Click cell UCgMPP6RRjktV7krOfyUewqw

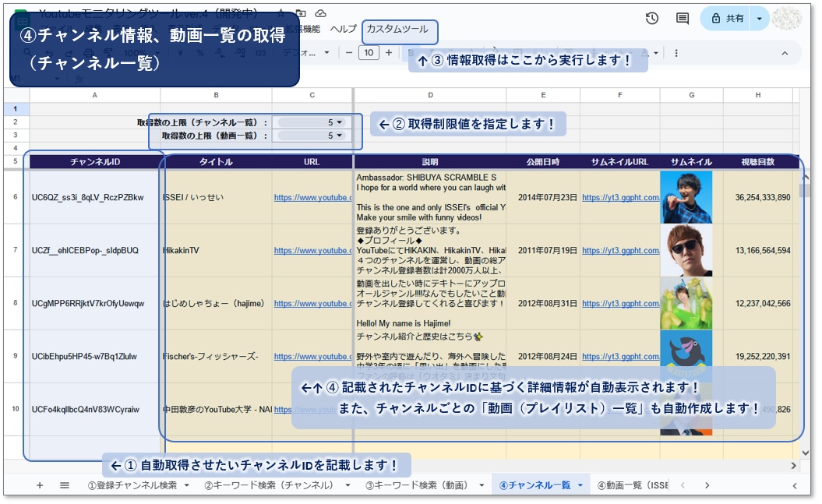94,303
